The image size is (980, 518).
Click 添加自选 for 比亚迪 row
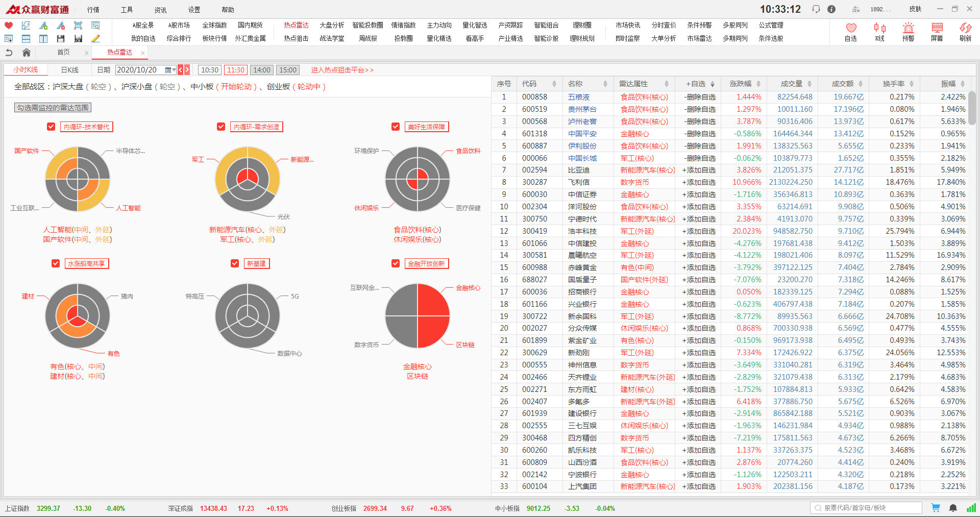tap(699, 170)
